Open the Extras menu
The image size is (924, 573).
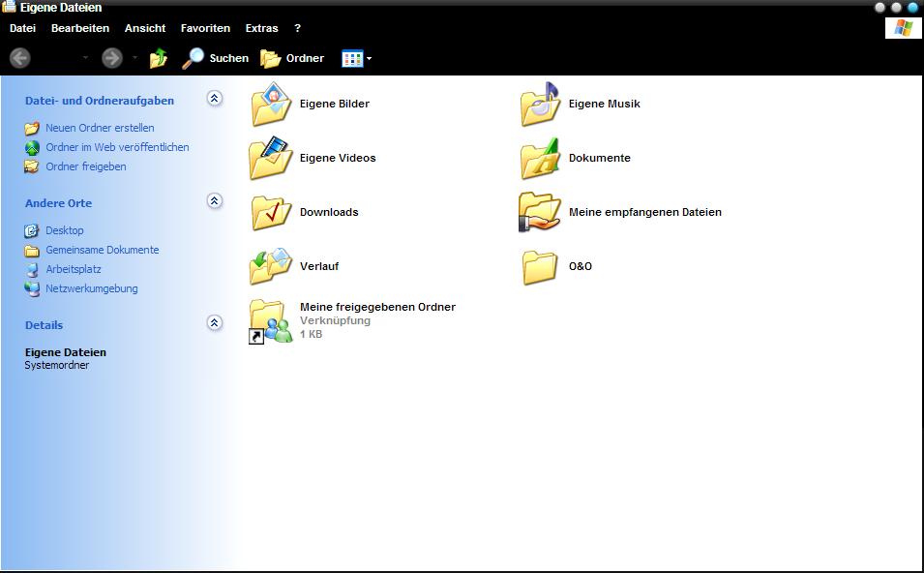(x=261, y=28)
